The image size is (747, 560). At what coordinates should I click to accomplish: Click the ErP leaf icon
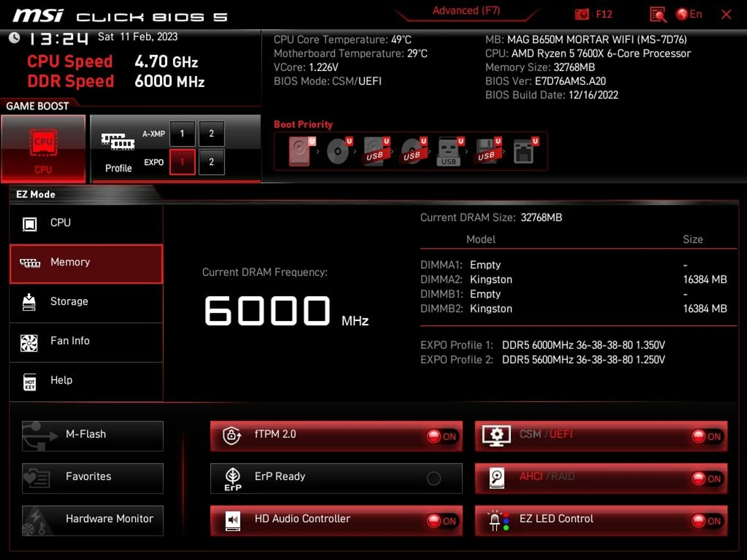tap(233, 479)
